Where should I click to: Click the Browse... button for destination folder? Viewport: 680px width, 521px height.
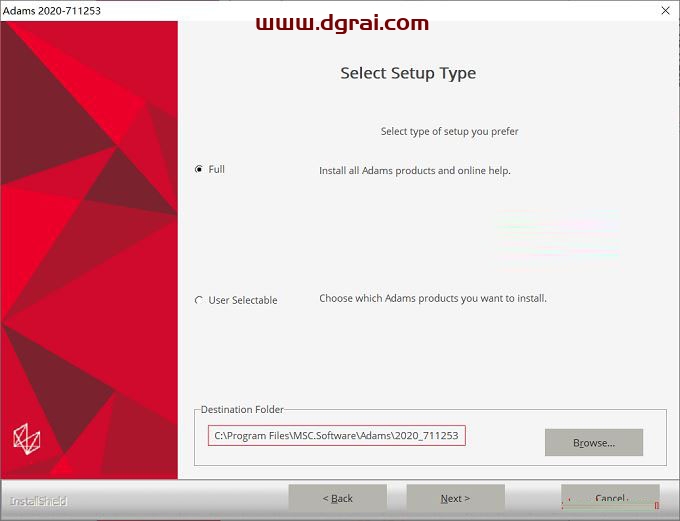point(593,442)
